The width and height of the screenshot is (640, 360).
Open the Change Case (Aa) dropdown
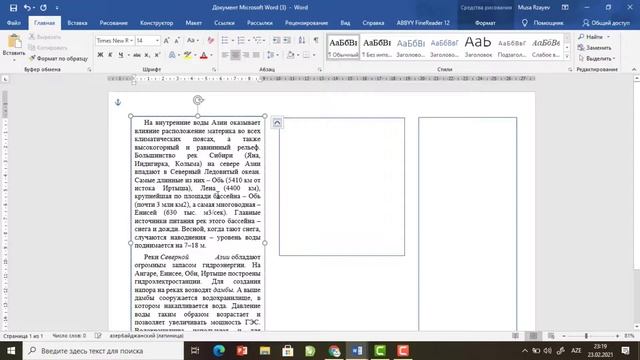point(193,40)
